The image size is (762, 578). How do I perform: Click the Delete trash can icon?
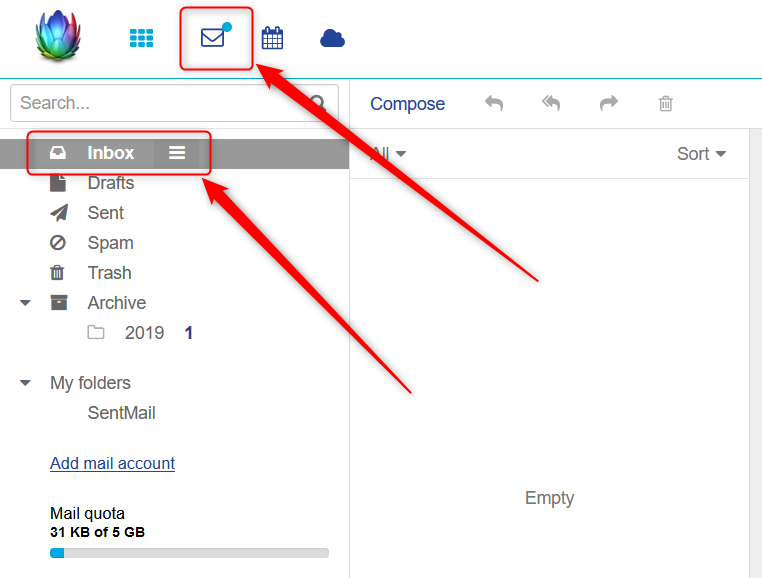point(666,103)
